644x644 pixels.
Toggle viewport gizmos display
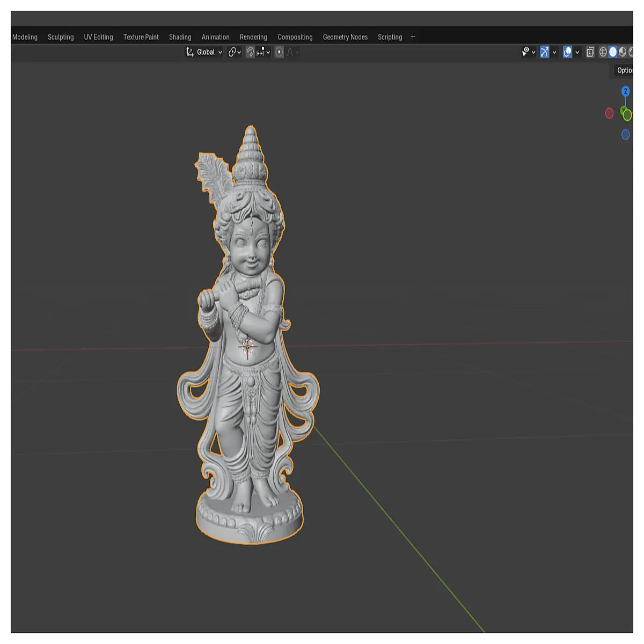(545, 52)
